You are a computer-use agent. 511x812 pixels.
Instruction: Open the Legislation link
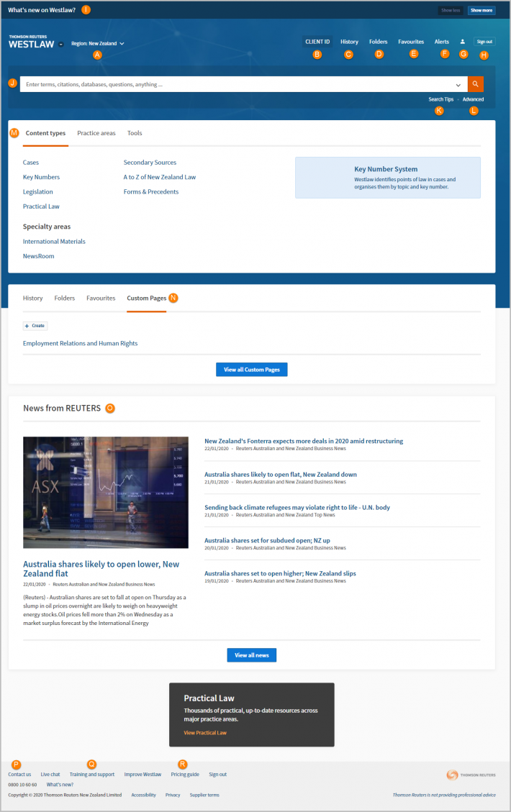click(38, 191)
